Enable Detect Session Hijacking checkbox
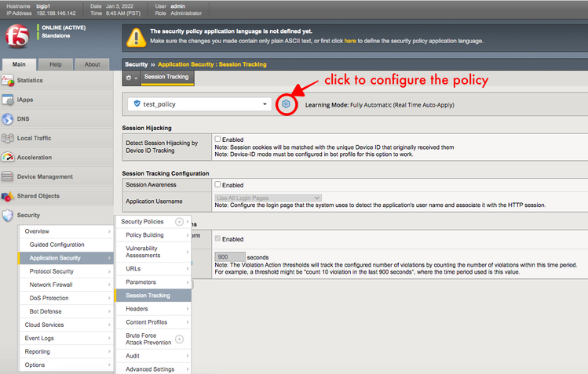 (218, 140)
